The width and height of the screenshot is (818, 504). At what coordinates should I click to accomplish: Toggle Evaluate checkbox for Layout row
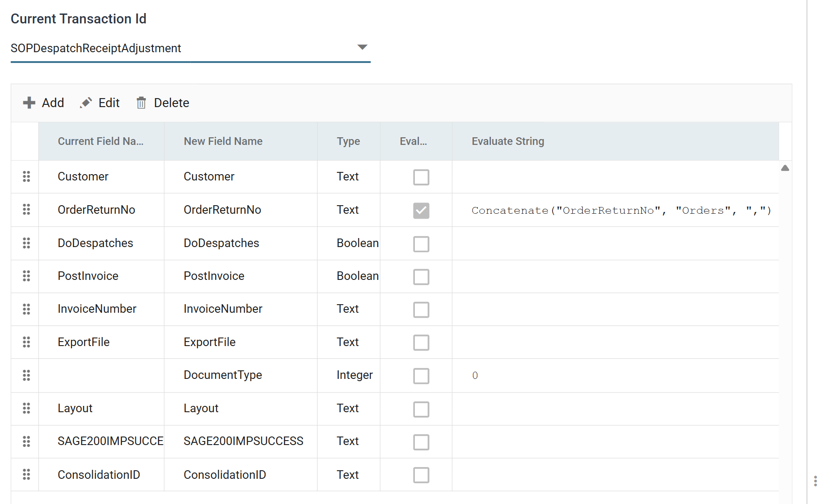421,409
